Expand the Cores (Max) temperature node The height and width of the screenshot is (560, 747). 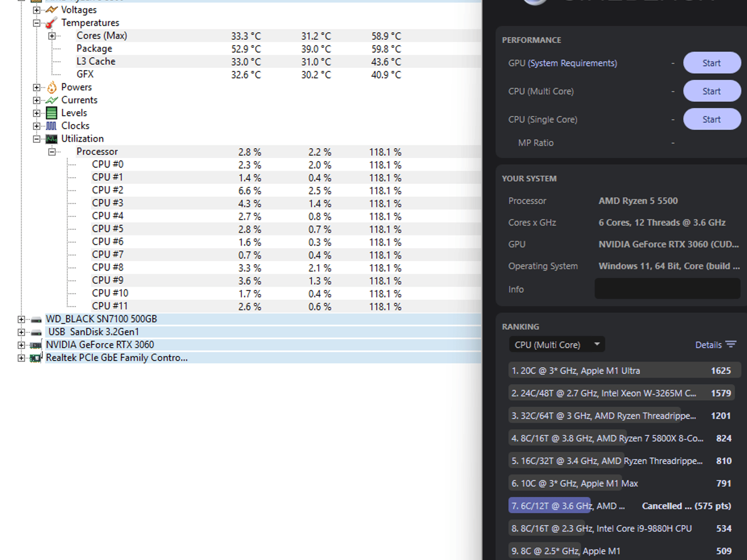click(x=52, y=36)
